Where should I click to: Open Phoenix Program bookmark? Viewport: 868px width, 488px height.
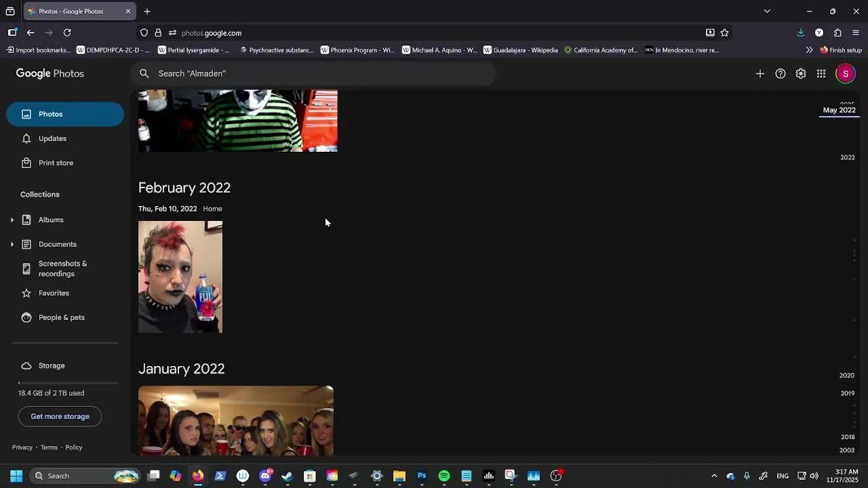point(357,50)
